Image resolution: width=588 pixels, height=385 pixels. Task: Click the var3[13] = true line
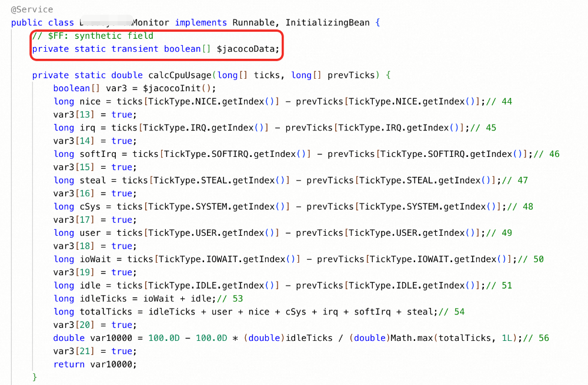click(x=95, y=115)
